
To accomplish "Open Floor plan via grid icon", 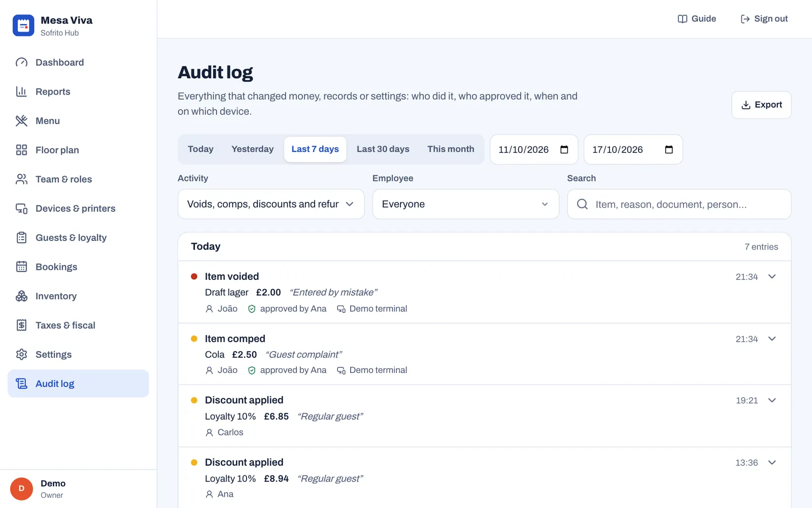I will [x=21, y=150].
